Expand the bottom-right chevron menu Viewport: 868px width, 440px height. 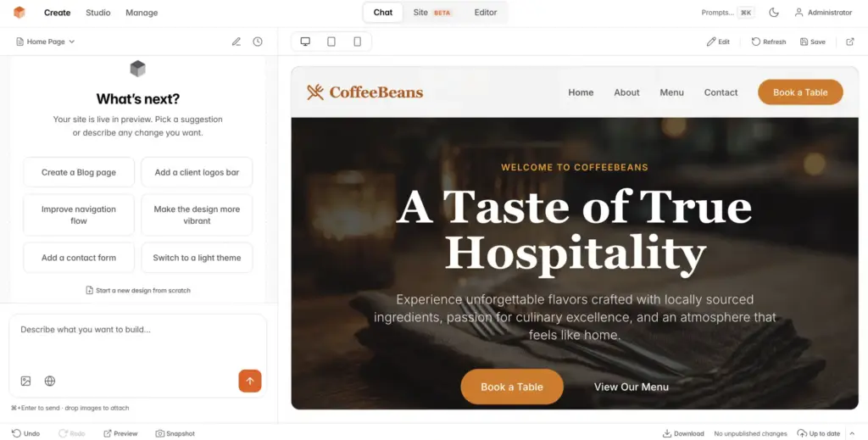tap(852, 433)
